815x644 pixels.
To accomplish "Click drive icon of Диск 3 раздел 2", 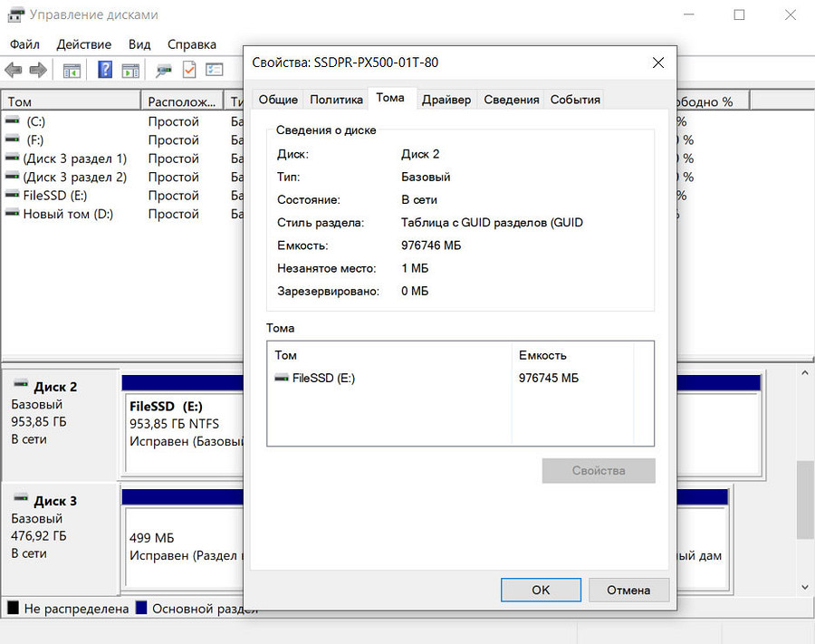I will [x=13, y=177].
